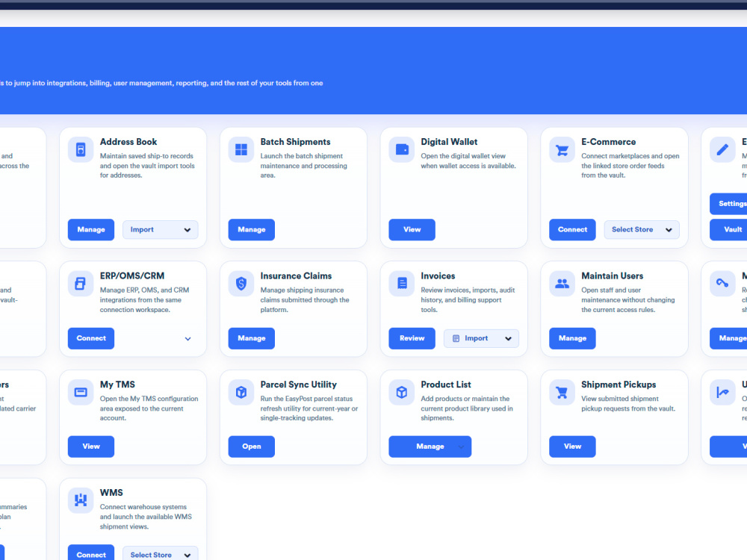Click the Maintain Users people icon
This screenshot has height=560, width=747.
(x=562, y=284)
